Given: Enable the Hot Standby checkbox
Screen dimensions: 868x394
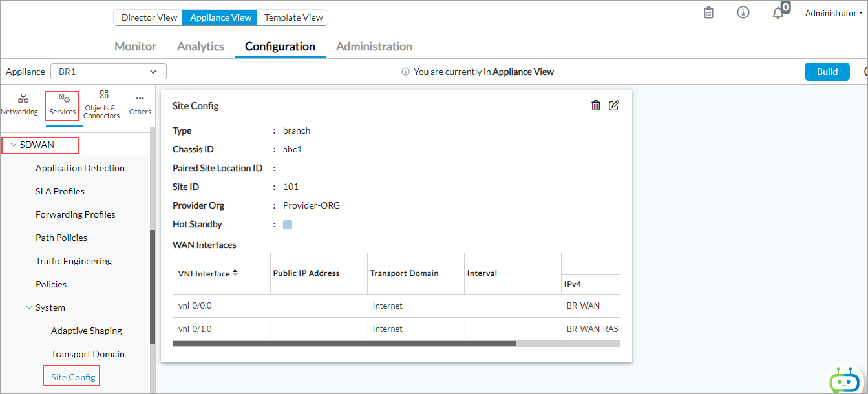Looking at the screenshot, I should point(286,224).
